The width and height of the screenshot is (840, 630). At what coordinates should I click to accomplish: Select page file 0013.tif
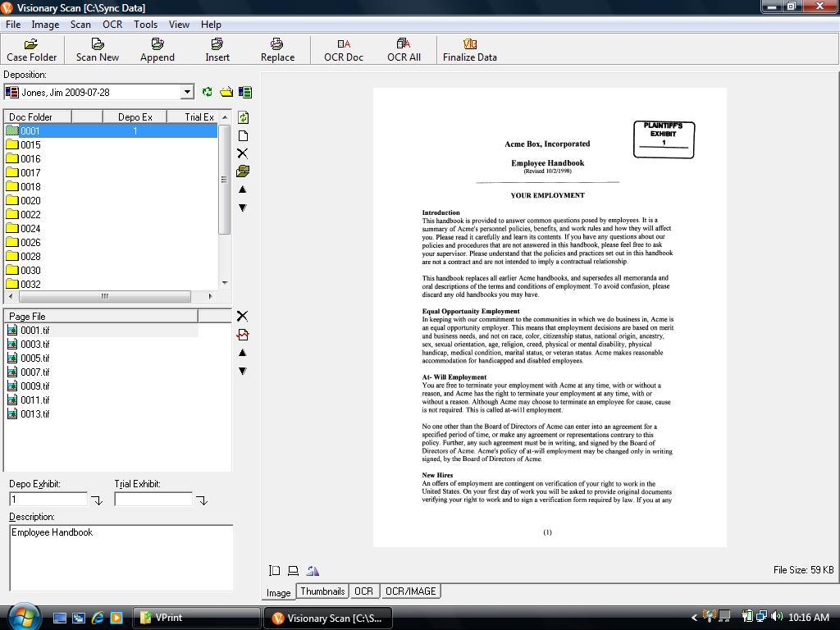[x=102, y=413]
